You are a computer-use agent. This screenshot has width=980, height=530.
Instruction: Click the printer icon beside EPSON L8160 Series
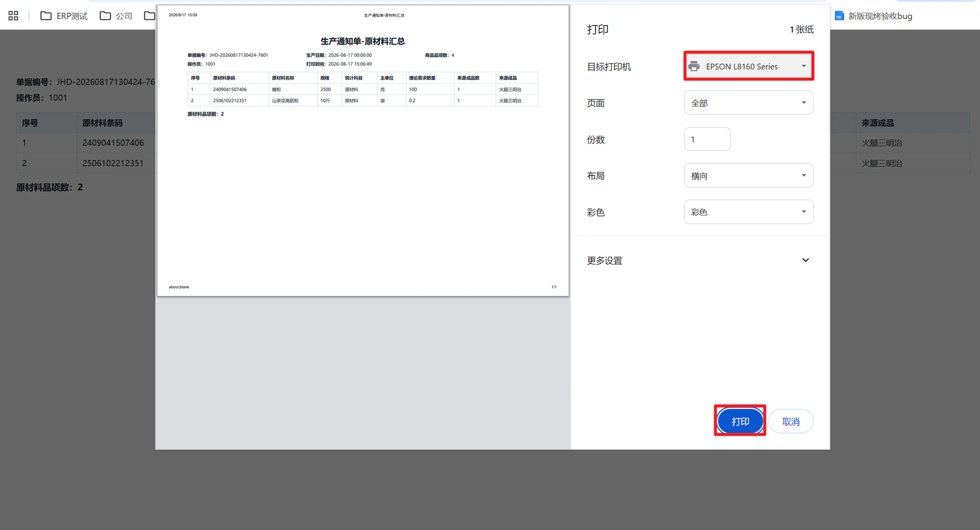pyautogui.click(x=694, y=66)
